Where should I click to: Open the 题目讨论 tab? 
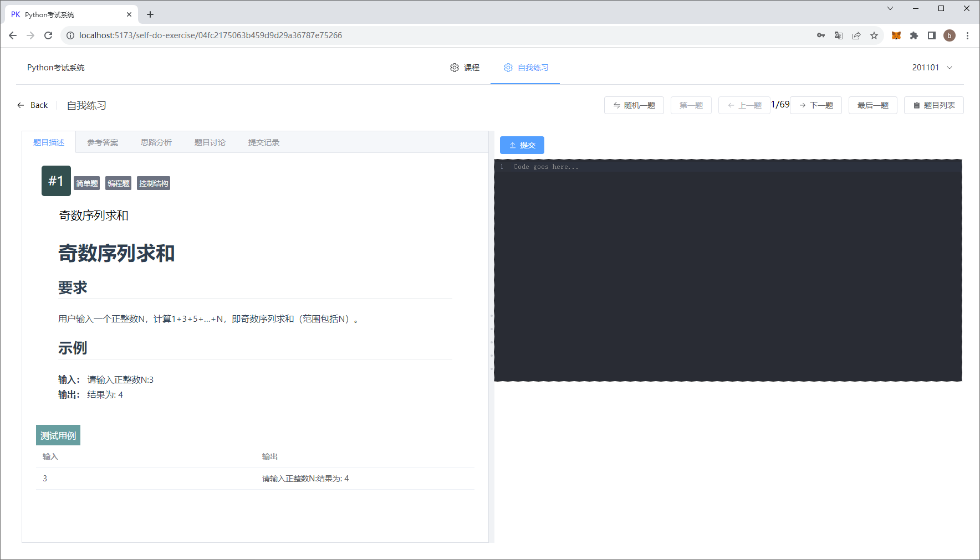(210, 142)
